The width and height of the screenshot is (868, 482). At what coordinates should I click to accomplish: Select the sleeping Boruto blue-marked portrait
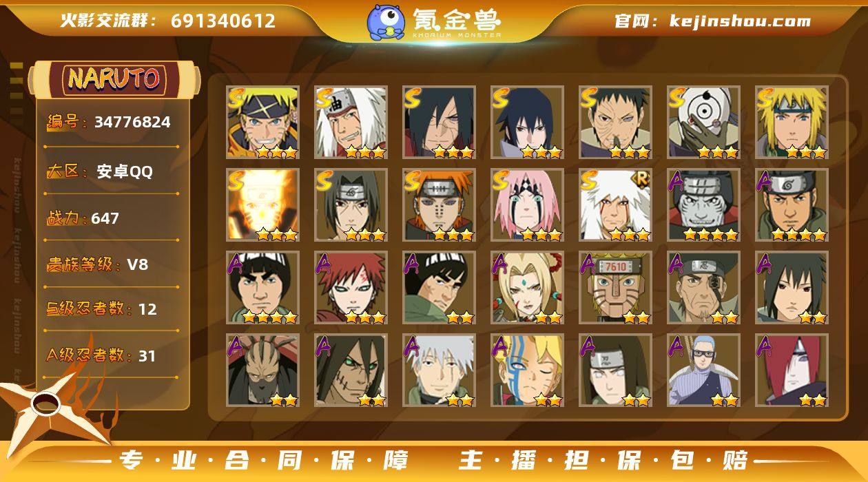(527, 370)
